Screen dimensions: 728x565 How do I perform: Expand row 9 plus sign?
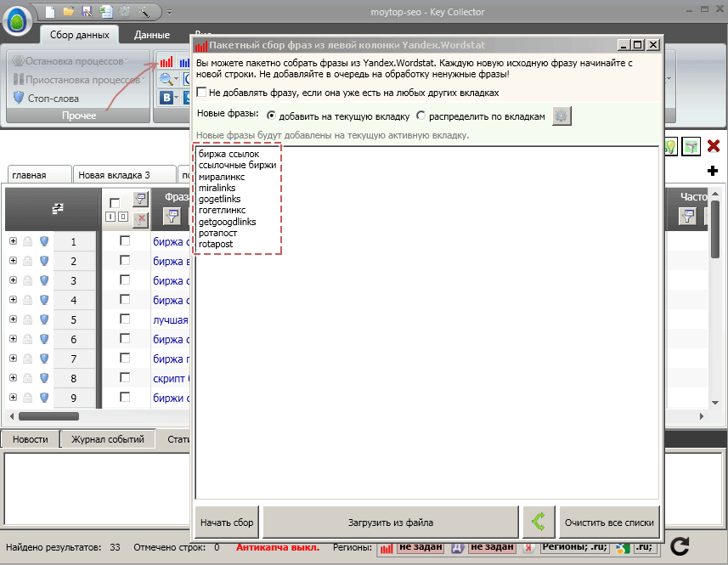coord(13,397)
